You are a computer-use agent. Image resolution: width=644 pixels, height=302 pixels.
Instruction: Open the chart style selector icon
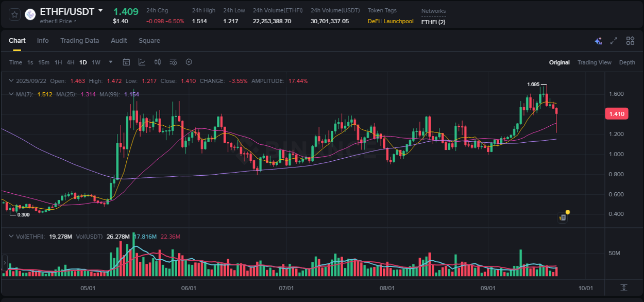[142, 62]
